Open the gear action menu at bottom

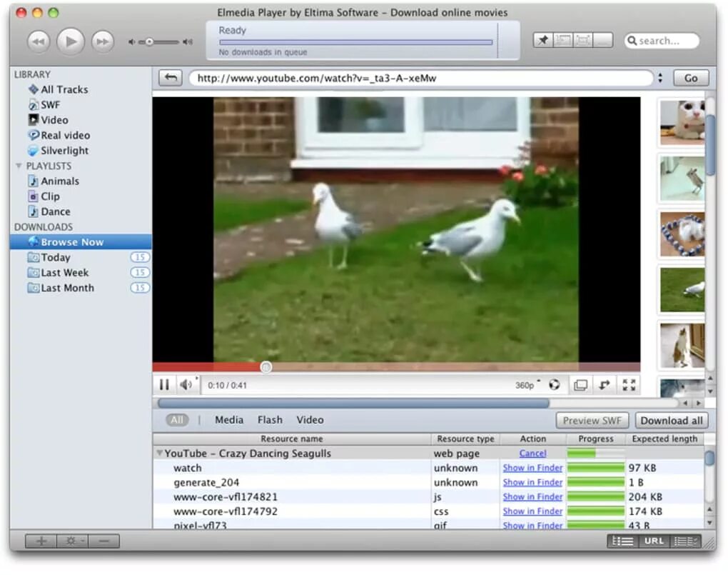click(72, 541)
